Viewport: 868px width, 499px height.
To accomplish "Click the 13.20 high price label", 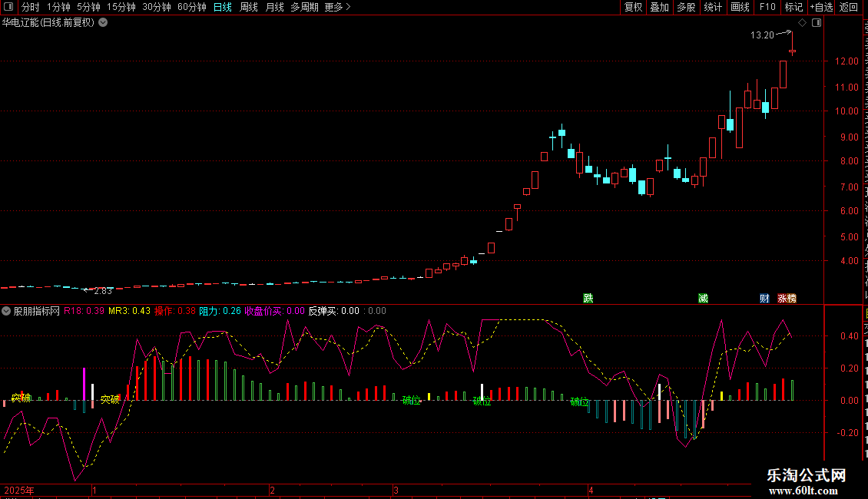I will (x=762, y=35).
